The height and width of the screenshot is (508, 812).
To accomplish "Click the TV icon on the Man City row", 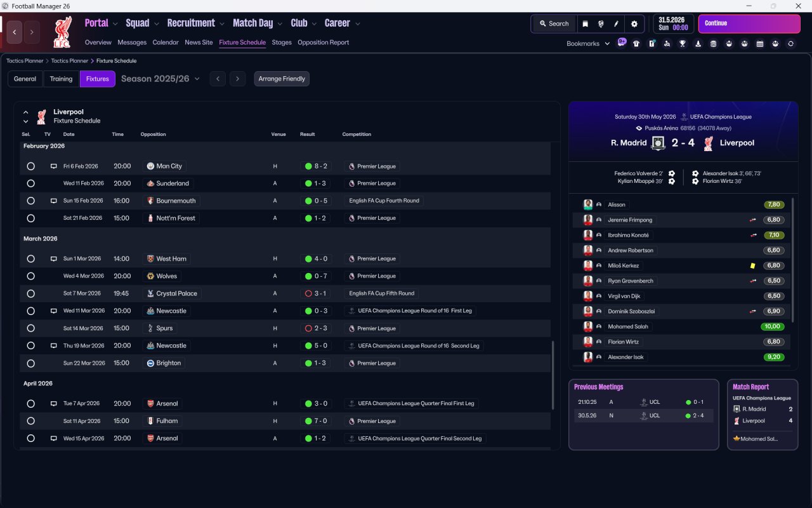I will click(x=54, y=166).
